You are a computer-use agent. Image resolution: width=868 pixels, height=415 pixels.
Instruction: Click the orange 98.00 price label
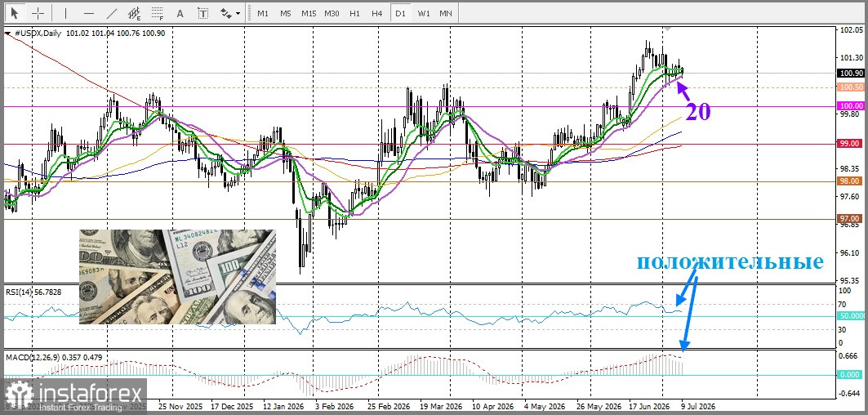point(852,181)
